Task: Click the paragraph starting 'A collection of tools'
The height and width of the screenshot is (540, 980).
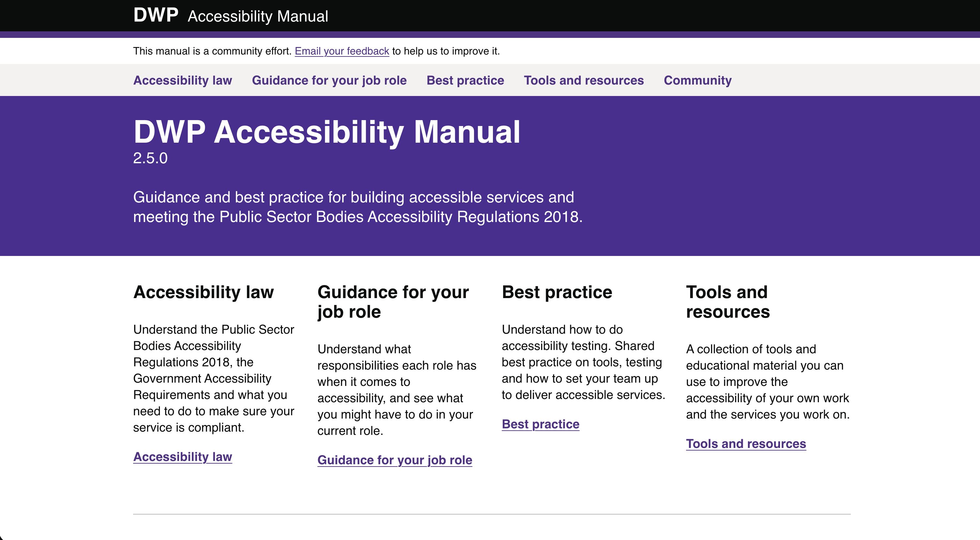Action: click(768, 382)
